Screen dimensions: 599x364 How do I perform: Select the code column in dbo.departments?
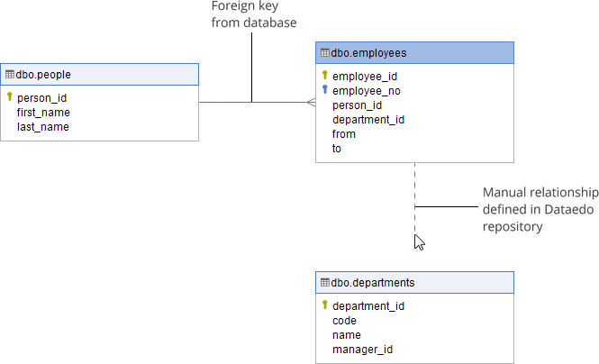(x=344, y=320)
